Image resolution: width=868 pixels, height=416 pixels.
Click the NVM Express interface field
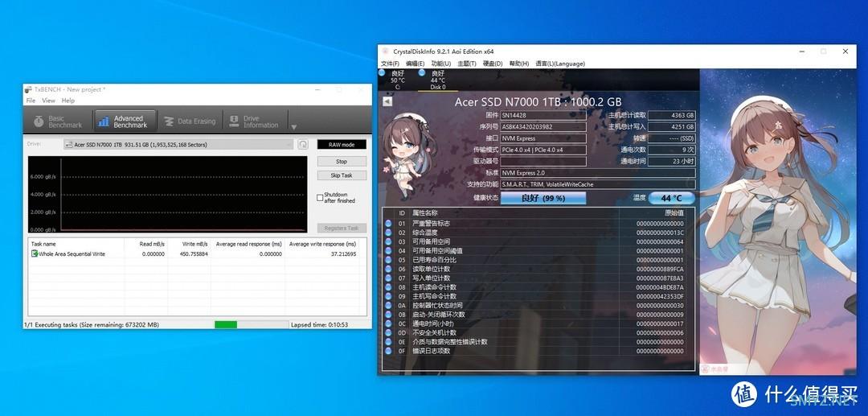[x=543, y=138]
